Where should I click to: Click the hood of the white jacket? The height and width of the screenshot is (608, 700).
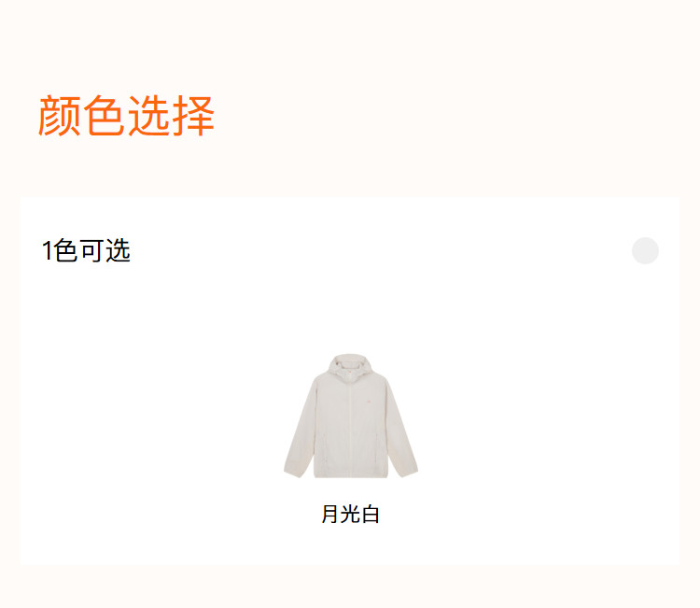click(x=350, y=364)
